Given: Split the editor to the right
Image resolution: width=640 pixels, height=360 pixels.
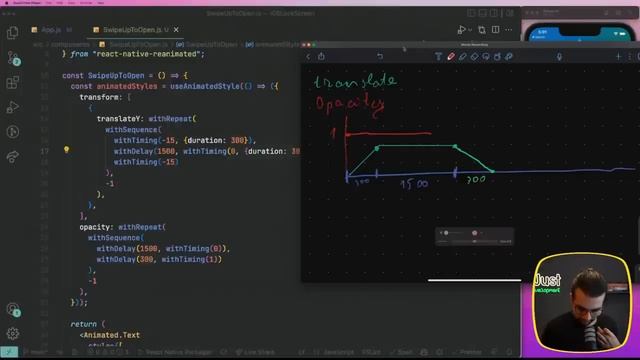Looking at the screenshot, I should (496, 30).
